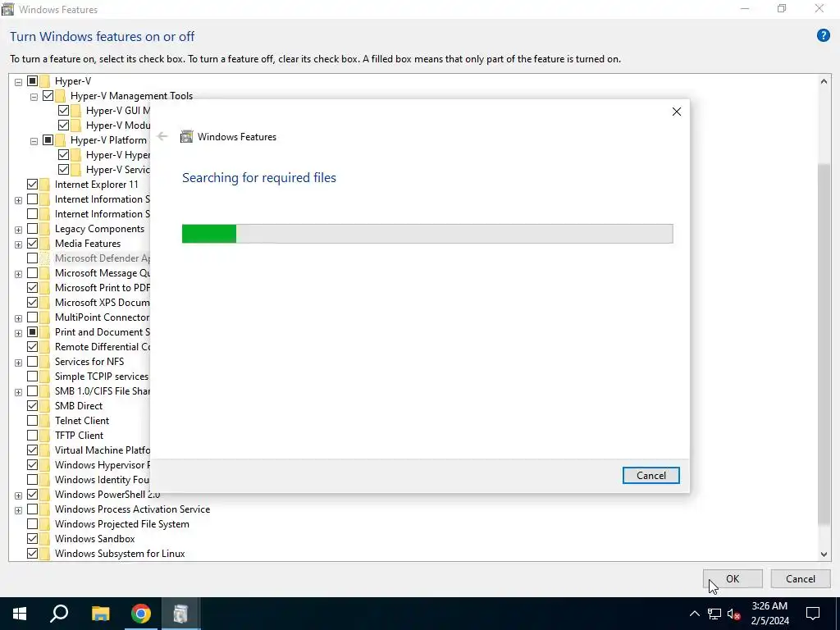The image size is (840, 630).
Task: Expand Services for NFS
Action: (x=18, y=363)
